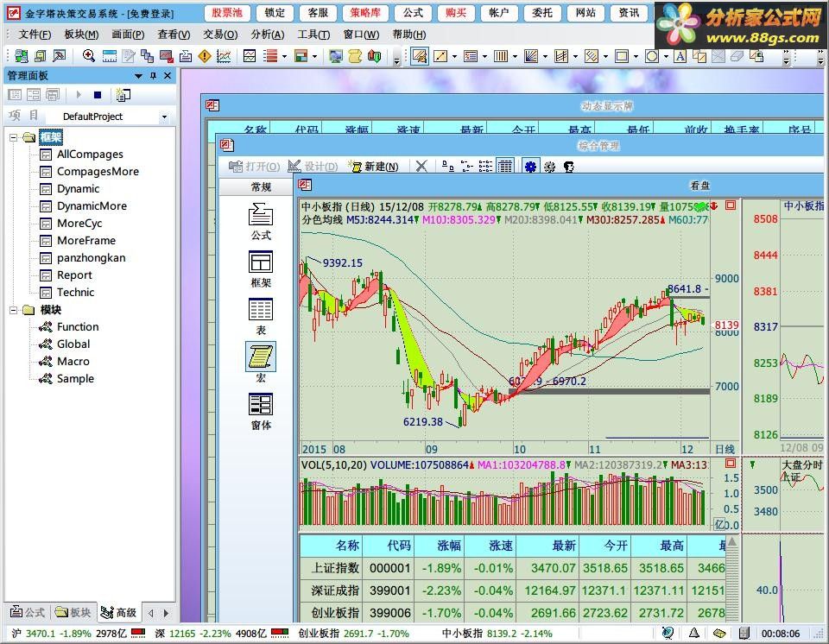This screenshot has width=829, height=644.
Task: Open the layout icon dropdown arrow
Action: point(314,56)
